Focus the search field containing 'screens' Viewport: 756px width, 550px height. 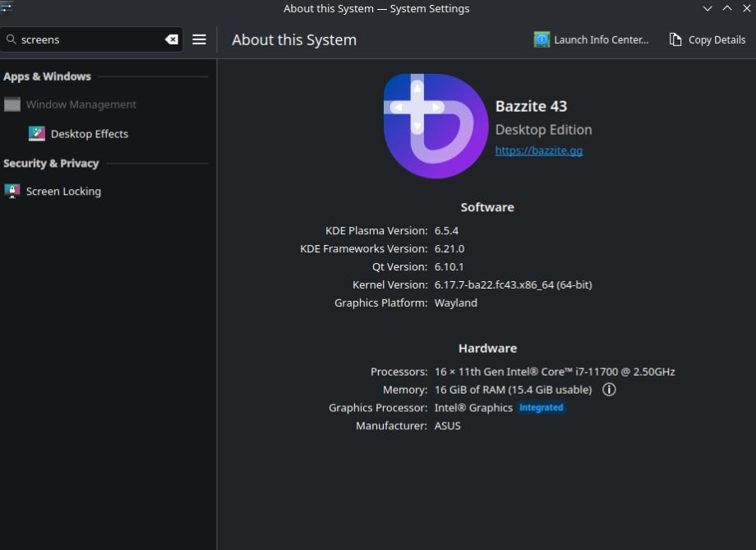pos(91,39)
